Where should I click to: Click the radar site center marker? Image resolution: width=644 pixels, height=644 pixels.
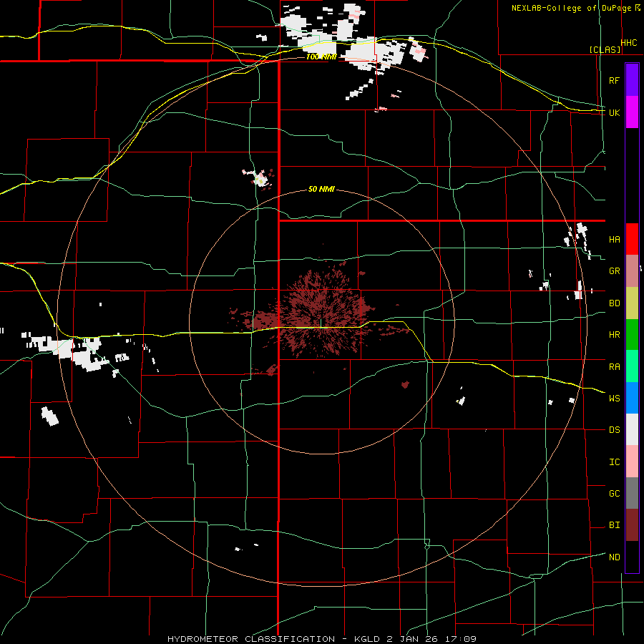[321, 323]
